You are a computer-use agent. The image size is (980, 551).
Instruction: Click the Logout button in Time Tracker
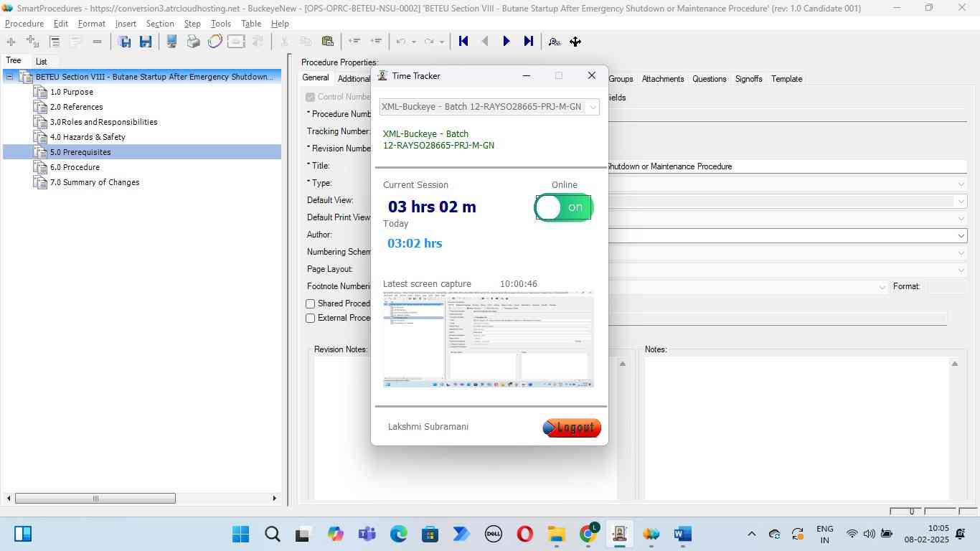(572, 428)
